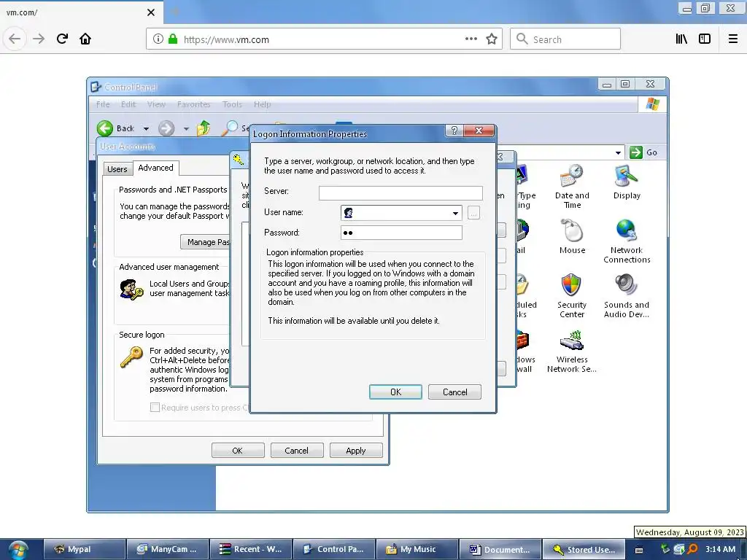Switch to Mypal taskbar button
This screenshot has height=560, width=747.
(x=85, y=549)
